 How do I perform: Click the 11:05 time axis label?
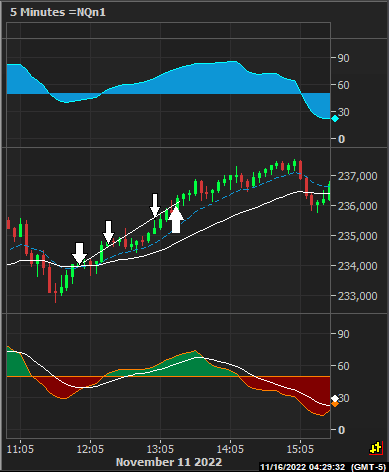(20, 449)
